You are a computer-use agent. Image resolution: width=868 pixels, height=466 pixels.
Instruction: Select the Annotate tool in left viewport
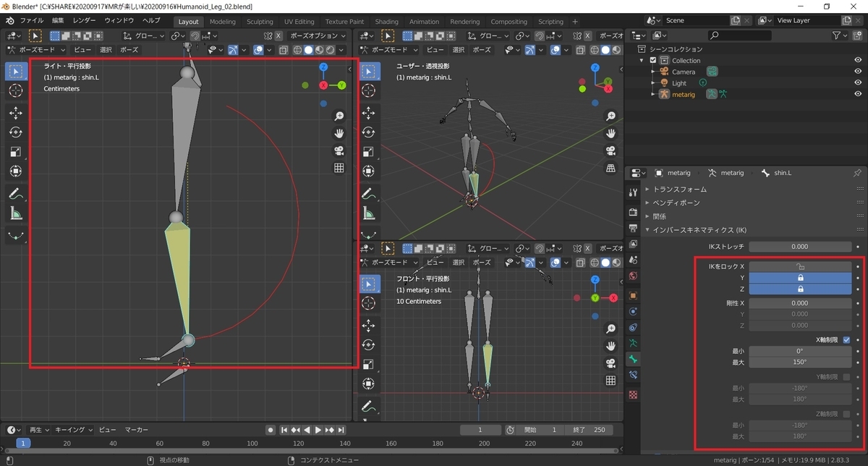click(x=16, y=194)
